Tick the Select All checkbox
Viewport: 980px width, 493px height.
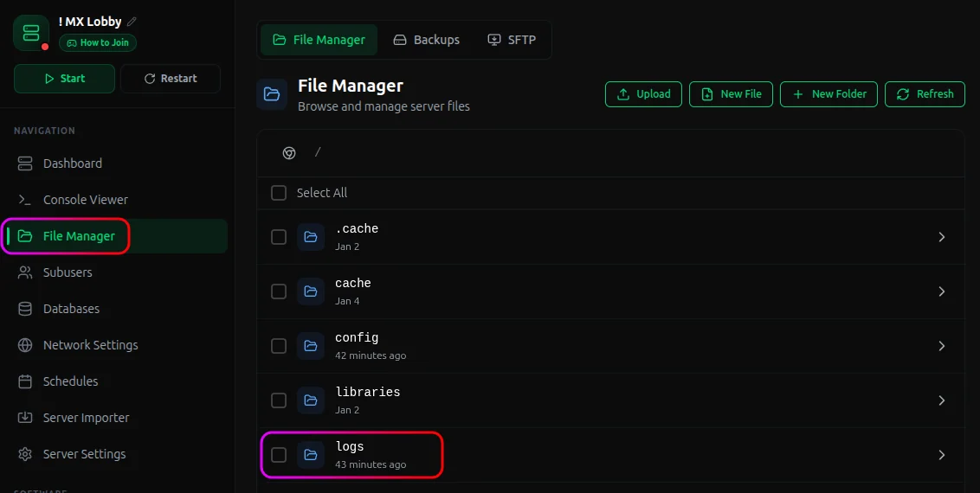pos(279,193)
